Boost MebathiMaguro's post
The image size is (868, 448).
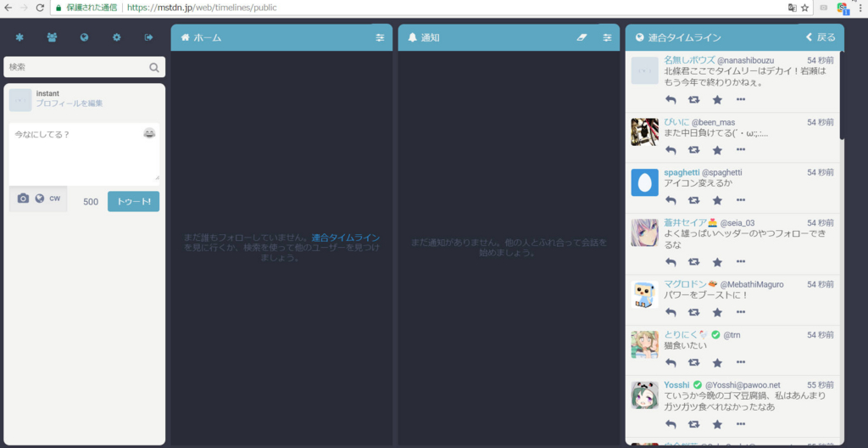[693, 312]
